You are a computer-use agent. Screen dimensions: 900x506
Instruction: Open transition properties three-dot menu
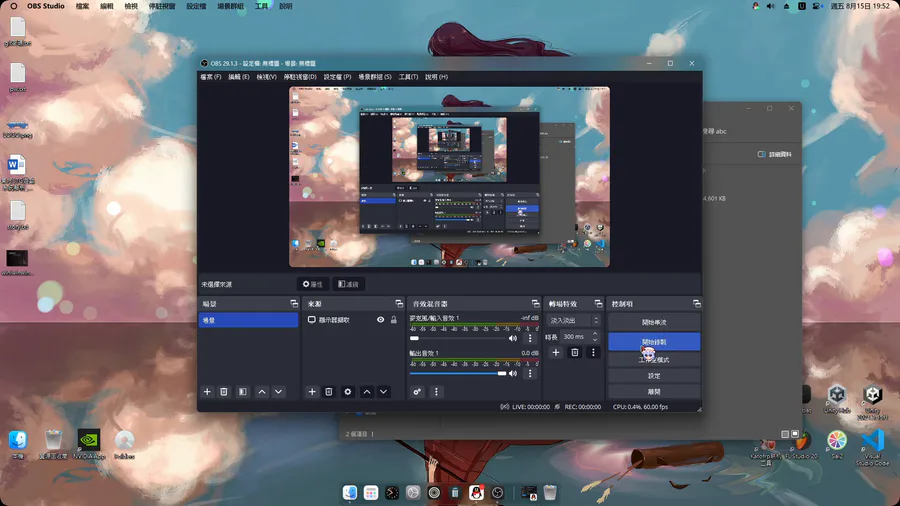pos(593,352)
